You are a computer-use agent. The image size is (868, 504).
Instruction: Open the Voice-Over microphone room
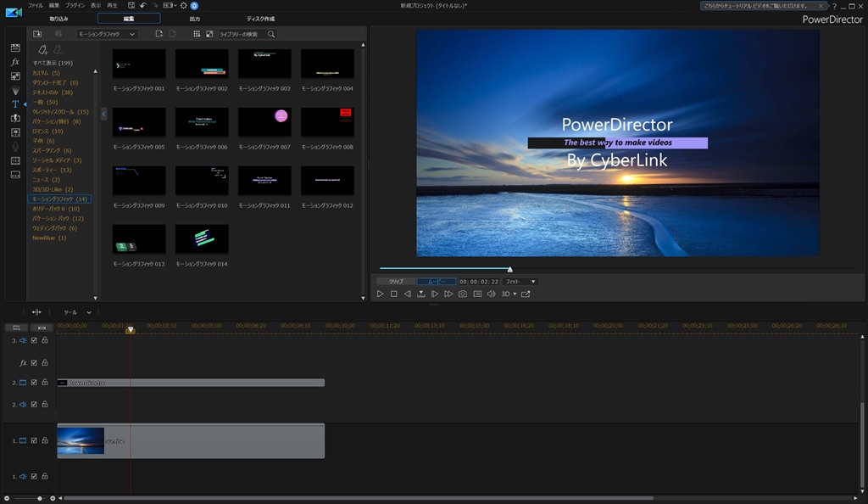click(15, 146)
